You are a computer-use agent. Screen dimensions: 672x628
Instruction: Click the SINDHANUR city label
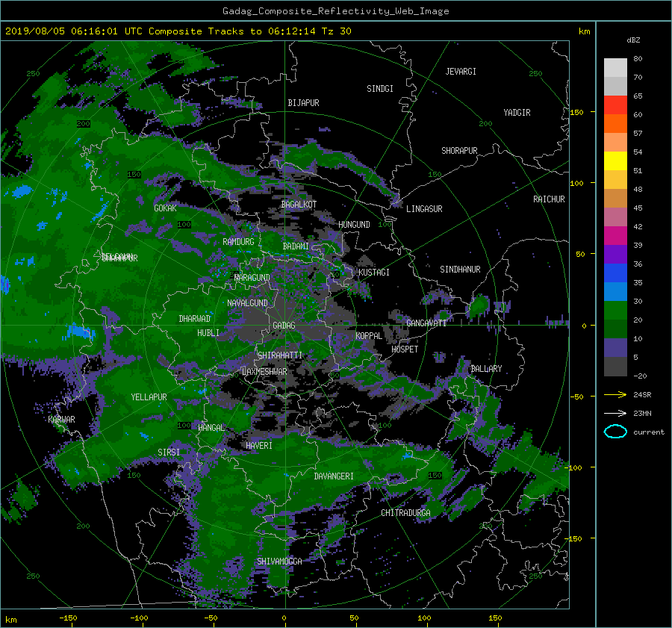460,270
